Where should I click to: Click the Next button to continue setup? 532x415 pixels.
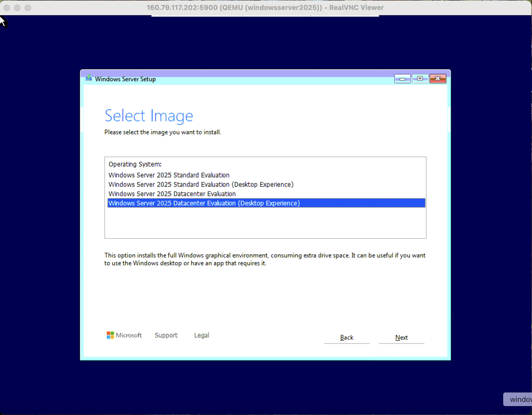pos(401,337)
